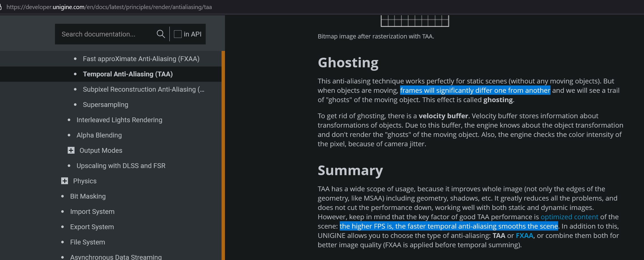Screen dimensions: 644x260
Task: Expand the Output Modes tree item
Action: tap(71, 150)
